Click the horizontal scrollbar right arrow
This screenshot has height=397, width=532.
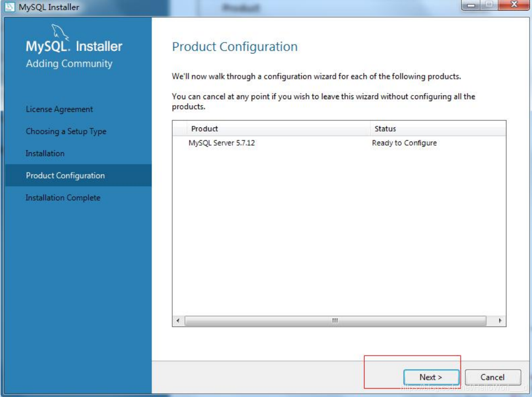[500, 321]
